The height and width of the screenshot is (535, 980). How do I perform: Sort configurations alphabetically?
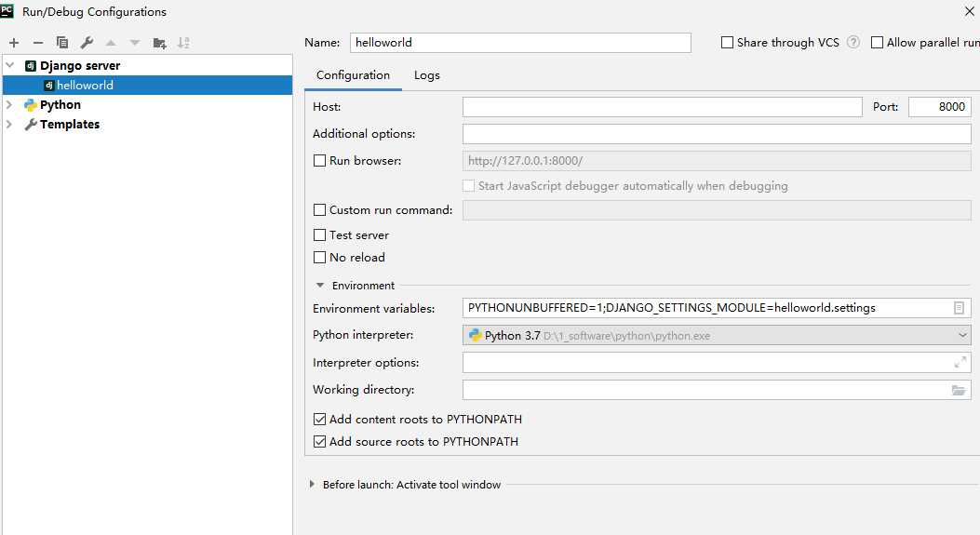tap(183, 43)
